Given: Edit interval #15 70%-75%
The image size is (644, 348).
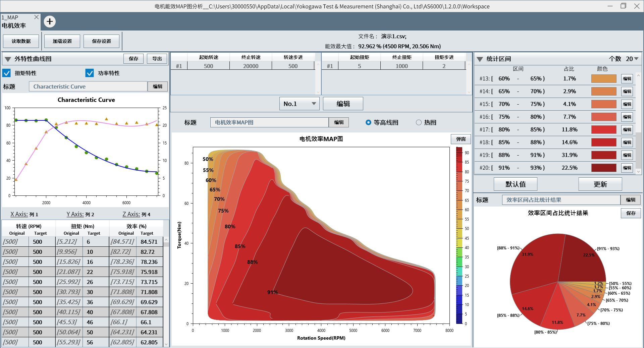Looking at the screenshot, I should click(x=627, y=104).
